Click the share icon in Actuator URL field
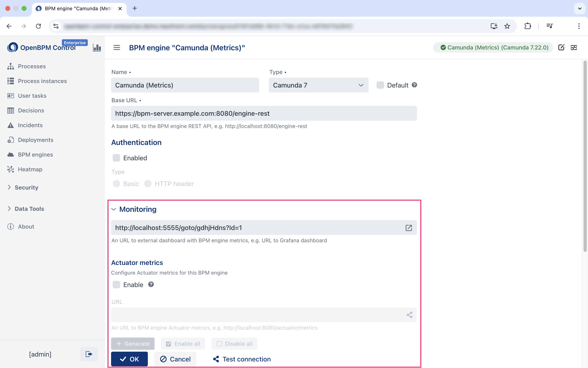The height and width of the screenshot is (368, 588). pos(409,315)
